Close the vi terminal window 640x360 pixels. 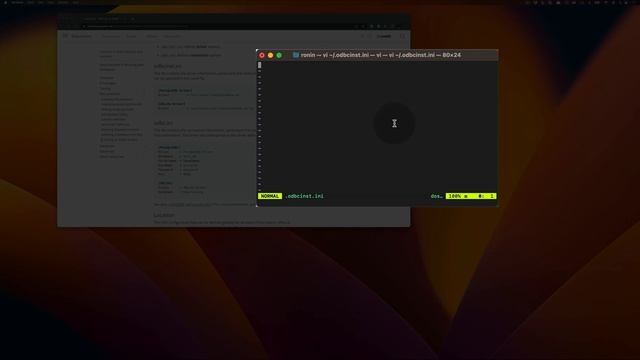[262, 55]
